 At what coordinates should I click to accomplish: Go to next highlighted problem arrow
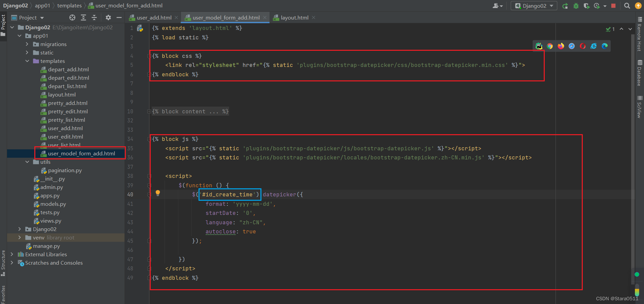point(630,29)
